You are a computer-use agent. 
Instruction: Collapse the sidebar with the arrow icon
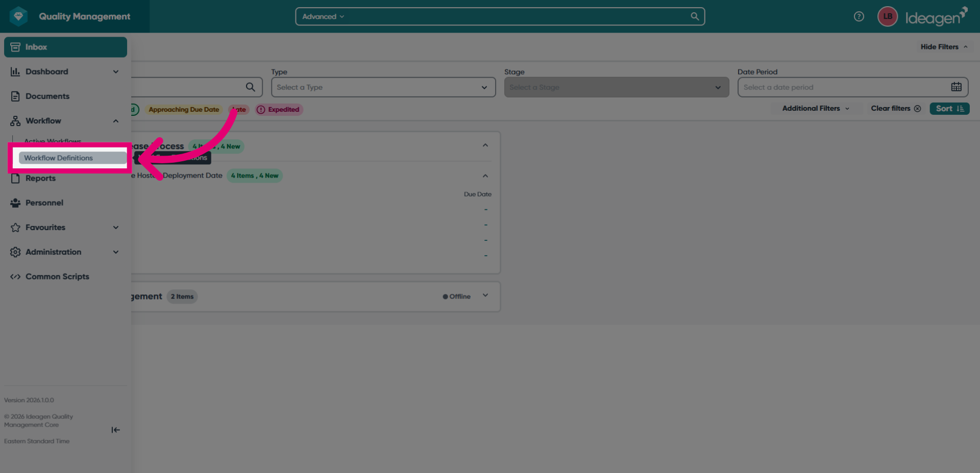click(x=116, y=430)
